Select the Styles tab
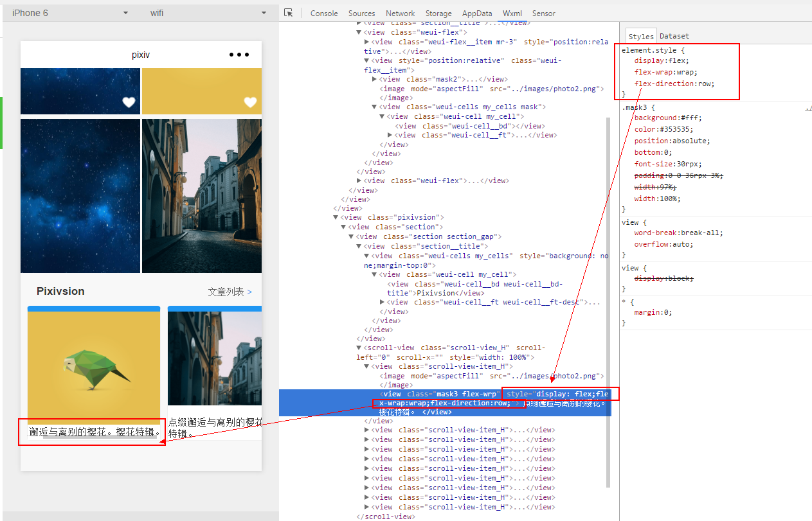 click(x=641, y=37)
